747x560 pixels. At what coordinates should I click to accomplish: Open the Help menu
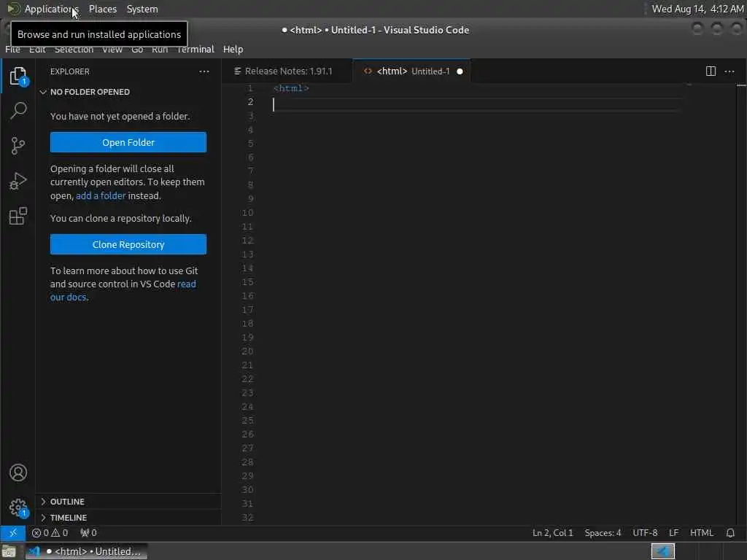pyautogui.click(x=233, y=50)
